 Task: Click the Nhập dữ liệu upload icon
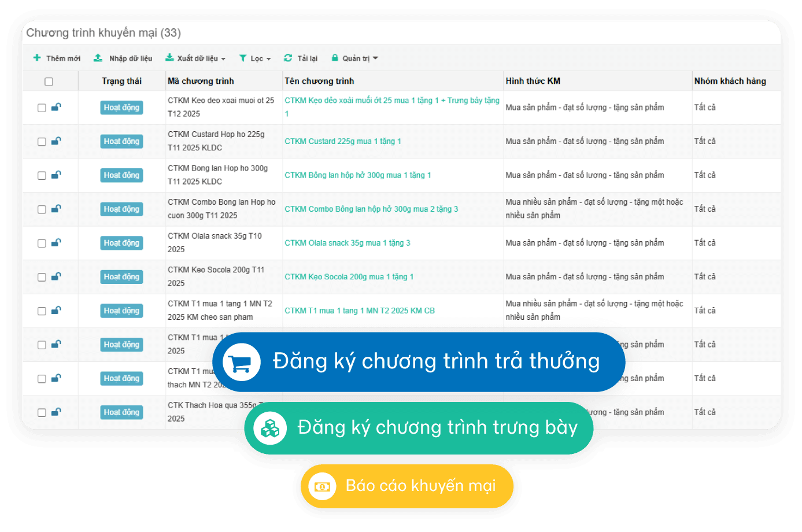click(x=98, y=58)
